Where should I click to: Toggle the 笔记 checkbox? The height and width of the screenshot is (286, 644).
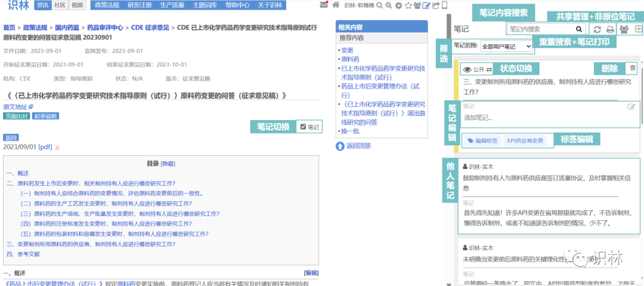[303, 127]
